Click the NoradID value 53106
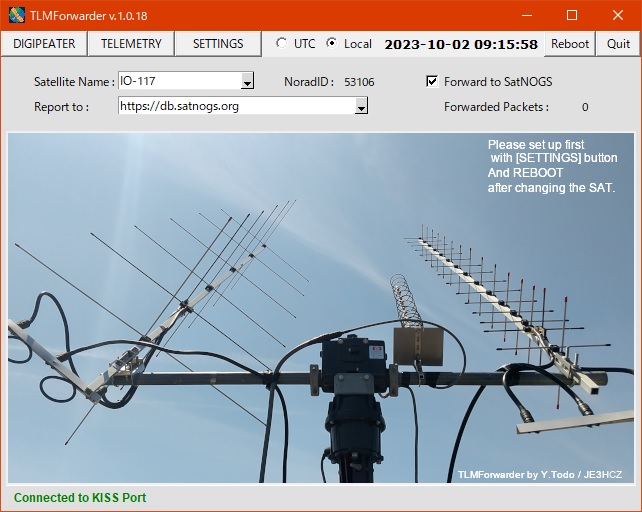 359,82
